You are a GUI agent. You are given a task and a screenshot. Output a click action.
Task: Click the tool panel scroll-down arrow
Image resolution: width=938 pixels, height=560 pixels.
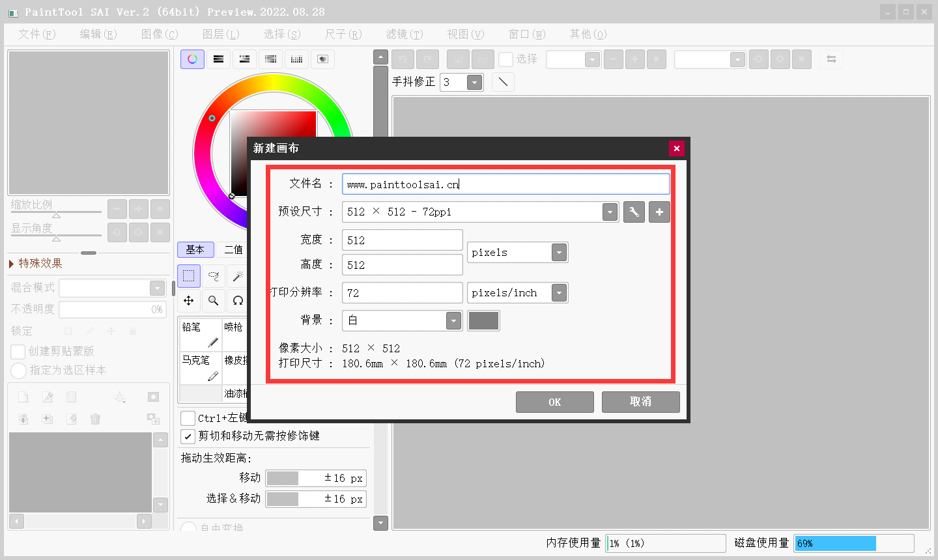pos(381,523)
